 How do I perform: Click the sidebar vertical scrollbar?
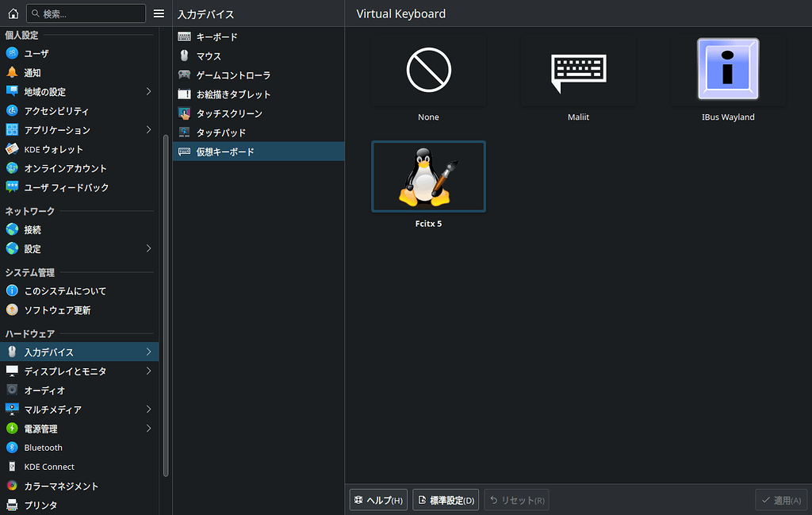166,306
